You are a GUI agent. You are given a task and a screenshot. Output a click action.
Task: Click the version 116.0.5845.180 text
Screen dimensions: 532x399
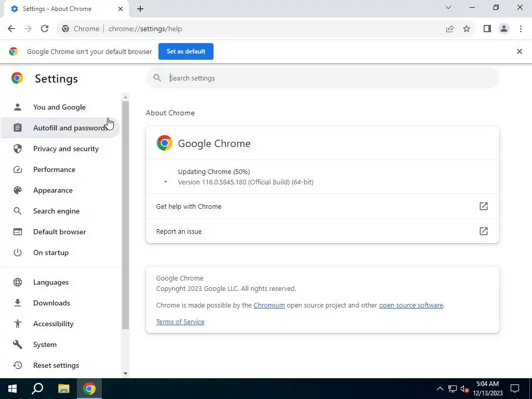(x=246, y=182)
